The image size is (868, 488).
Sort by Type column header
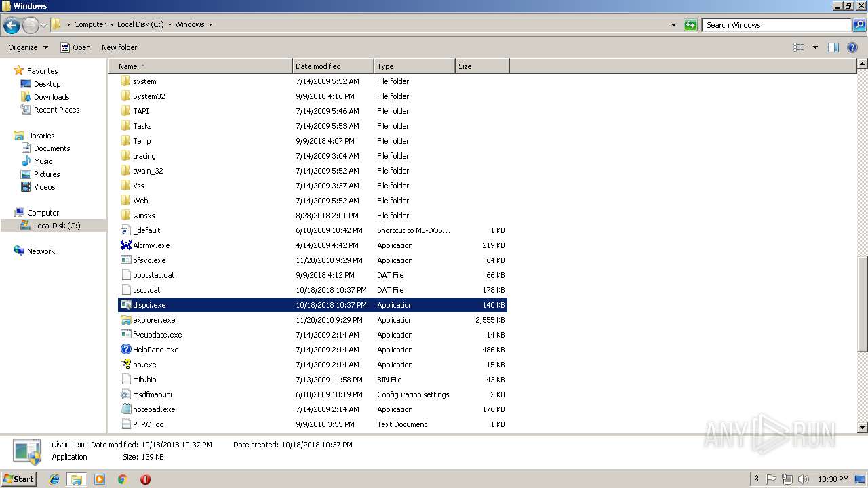pos(414,66)
